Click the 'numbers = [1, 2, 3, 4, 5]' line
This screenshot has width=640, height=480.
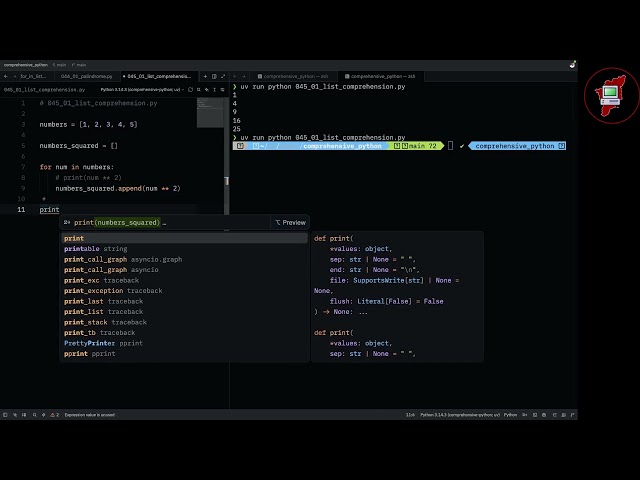click(88, 124)
